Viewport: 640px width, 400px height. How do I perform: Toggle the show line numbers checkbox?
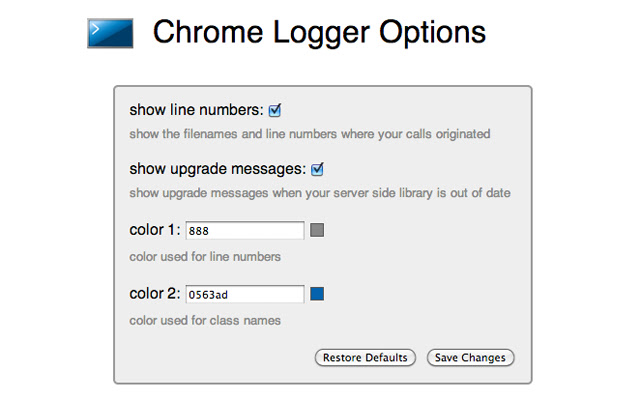pos(275,110)
